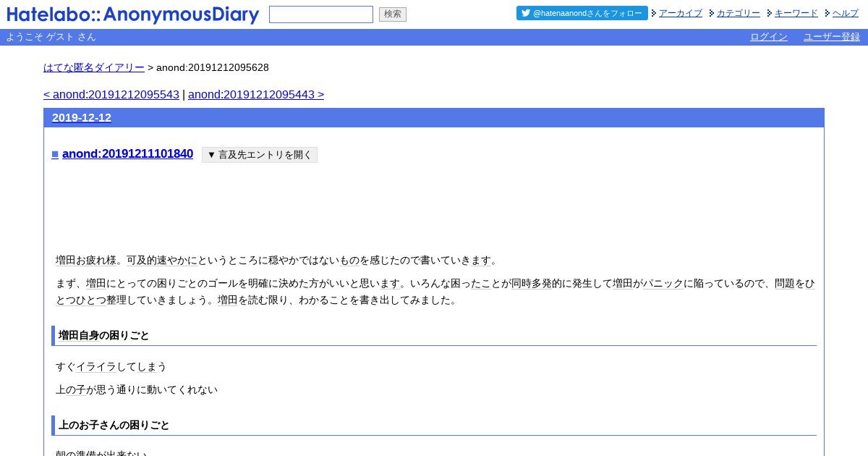This screenshot has width=868, height=456.
Task: Open the 2019-12-12 date header link
Action: [x=82, y=118]
